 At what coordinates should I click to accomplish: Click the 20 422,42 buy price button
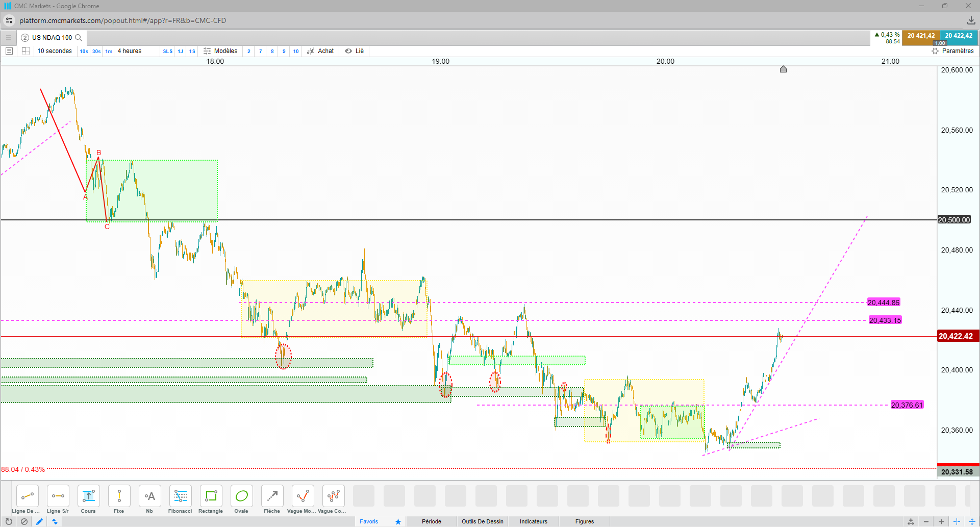(959, 37)
